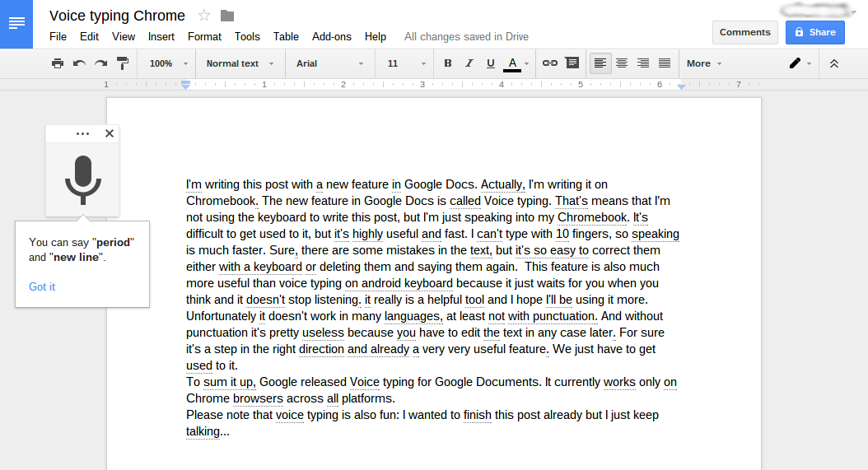Image resolution: width=868 pixels, height=470 pixels.
Task: Dismiss the tip with Got it
Action: 42,286
